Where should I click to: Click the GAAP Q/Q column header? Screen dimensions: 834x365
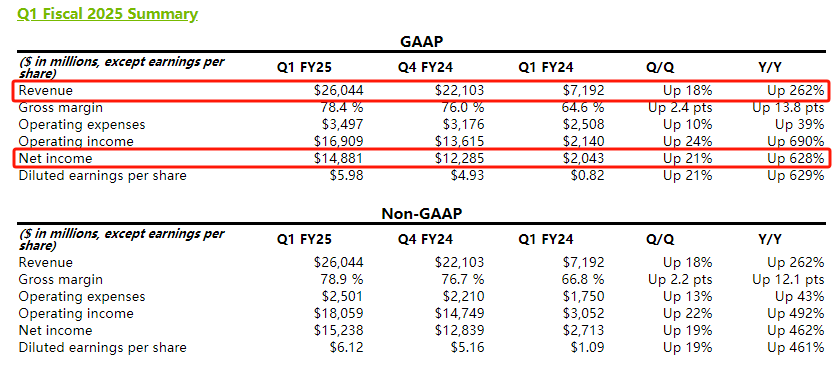click(660, 68)
